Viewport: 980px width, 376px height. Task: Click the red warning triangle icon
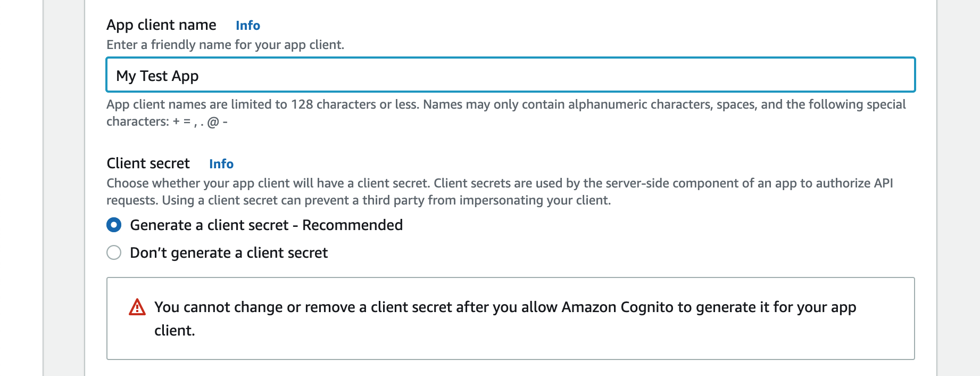(x=137, y=307)
